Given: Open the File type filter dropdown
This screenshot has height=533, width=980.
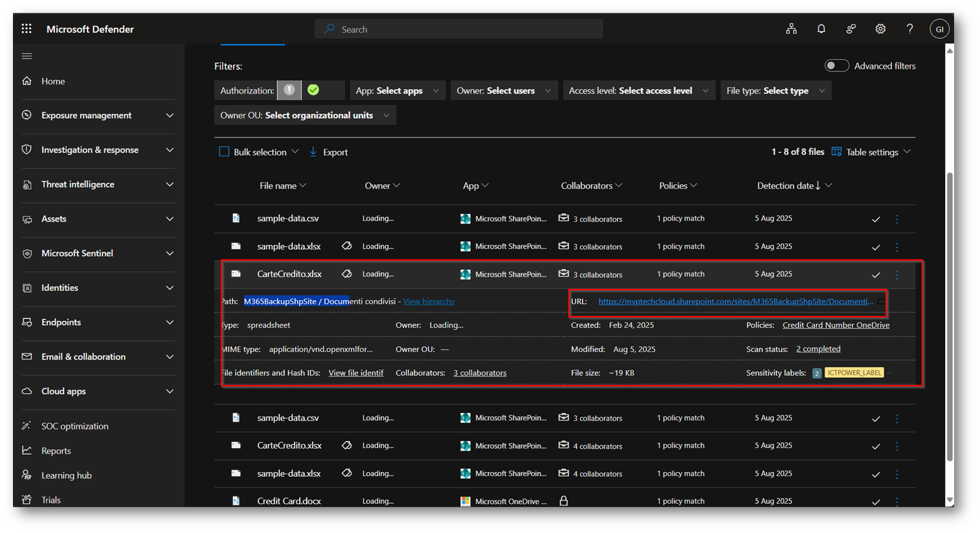Looking at the screenshot, I should [x=775, y=91].
